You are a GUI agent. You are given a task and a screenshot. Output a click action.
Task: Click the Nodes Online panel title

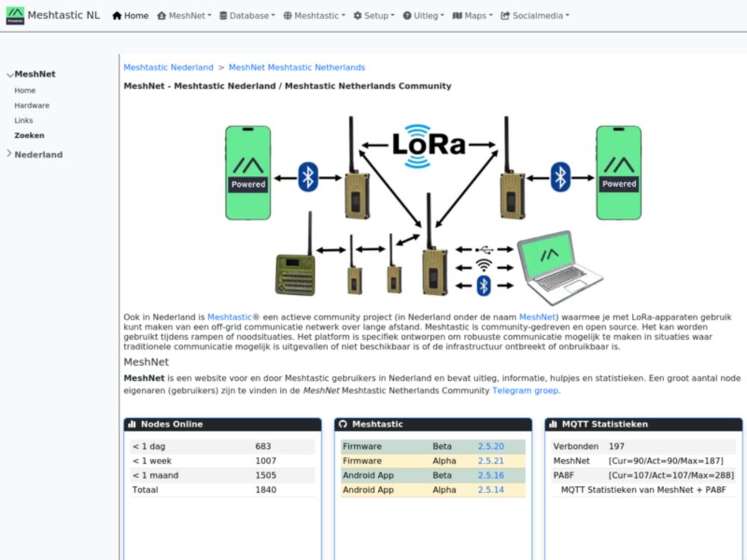click(x=172, y=424)
